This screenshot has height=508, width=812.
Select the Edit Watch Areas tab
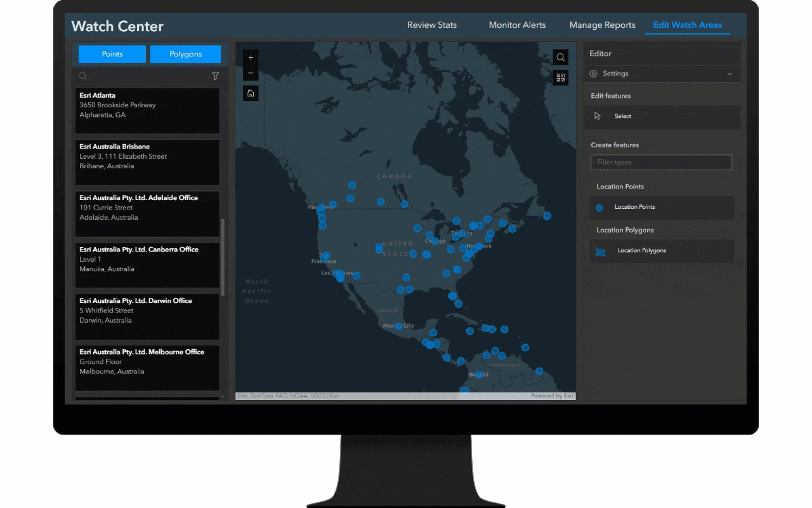688,25
